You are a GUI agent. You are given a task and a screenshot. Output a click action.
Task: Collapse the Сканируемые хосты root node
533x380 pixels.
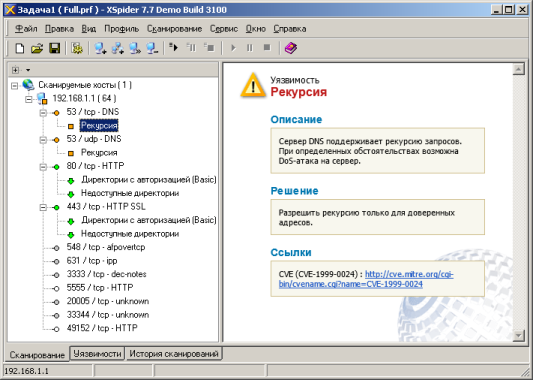point(14,85)
